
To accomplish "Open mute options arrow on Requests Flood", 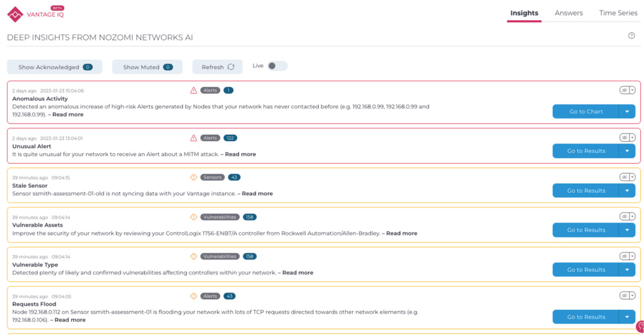I will point(633,295).
